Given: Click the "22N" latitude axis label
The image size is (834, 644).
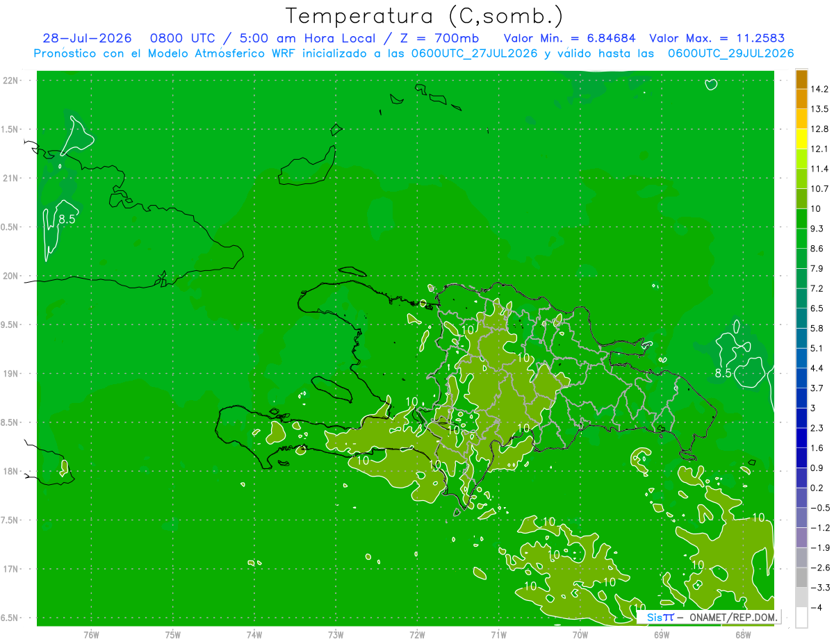Looking at the screenshot, I should (x=10, y=80).
